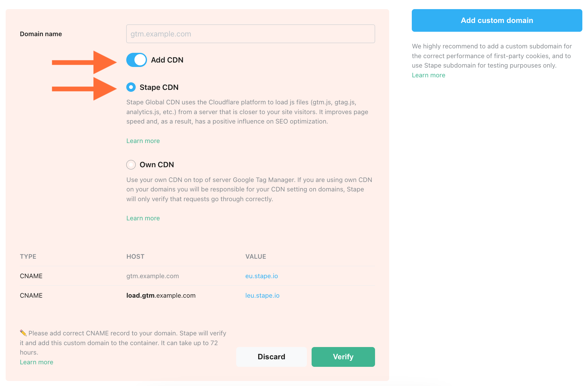Click the green Verify button
Image resolution: width=588 pixels, height=386 pixels.
point(343,357)
